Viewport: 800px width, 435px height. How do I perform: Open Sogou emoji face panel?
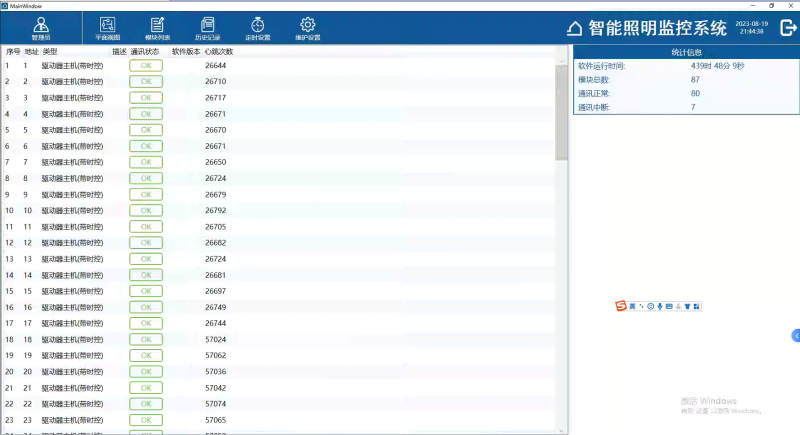click(650, 305)
